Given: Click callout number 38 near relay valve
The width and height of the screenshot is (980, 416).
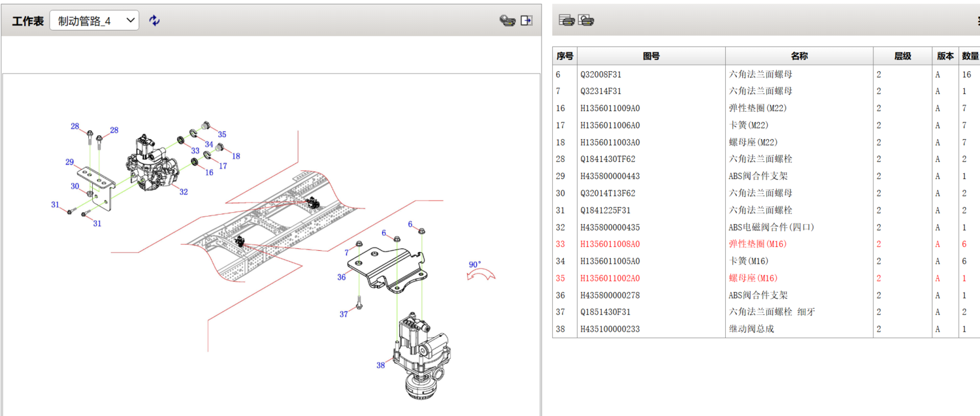Looking at the screenshot, I should tap(380, 366).
